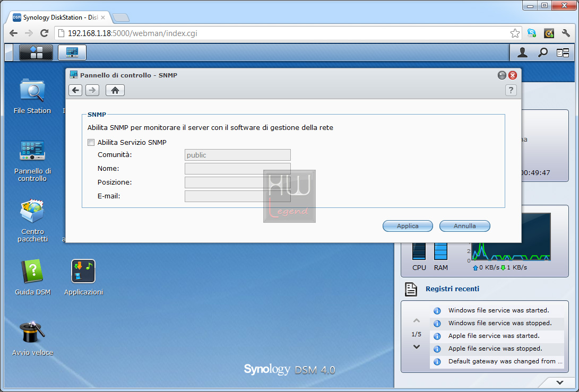Select the Control Panel taskbar item
This screenshot has height=392, width=579.
point(72,53)
